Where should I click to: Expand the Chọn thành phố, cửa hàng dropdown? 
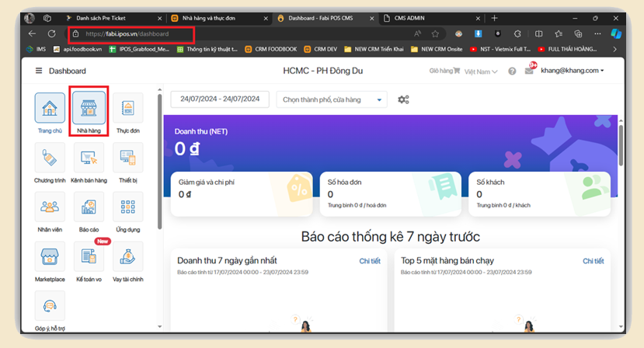pyautogui.click(x=332, y=99)
